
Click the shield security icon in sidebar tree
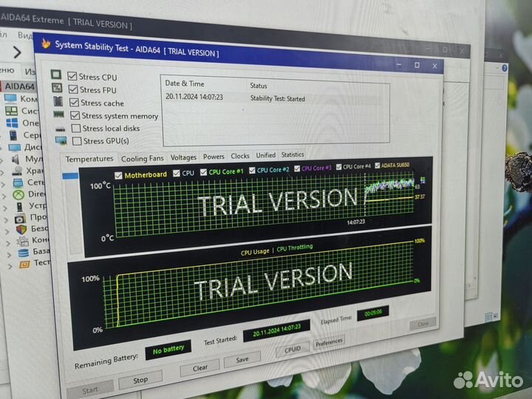21,228
